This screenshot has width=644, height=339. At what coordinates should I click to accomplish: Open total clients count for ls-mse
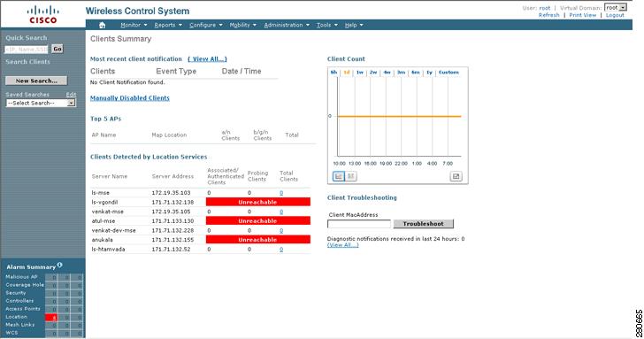(x=281, y=193)
